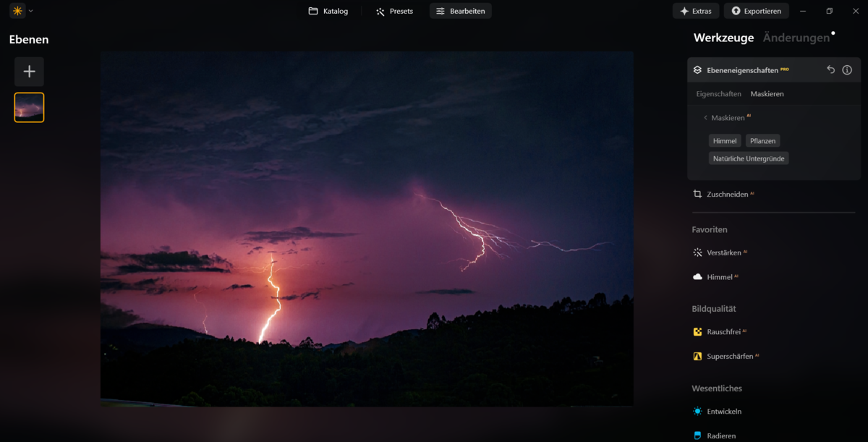This screenshot has height=442, width=868.
Task: Click the Exportieren button
Action: 756,11
